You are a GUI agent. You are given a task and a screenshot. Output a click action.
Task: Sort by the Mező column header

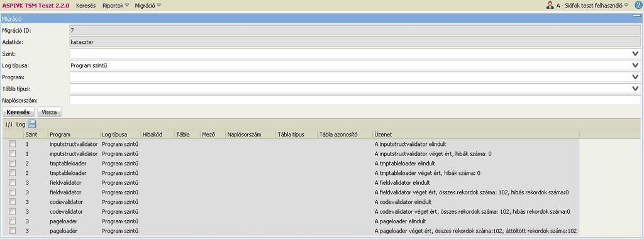click(213, 135)
